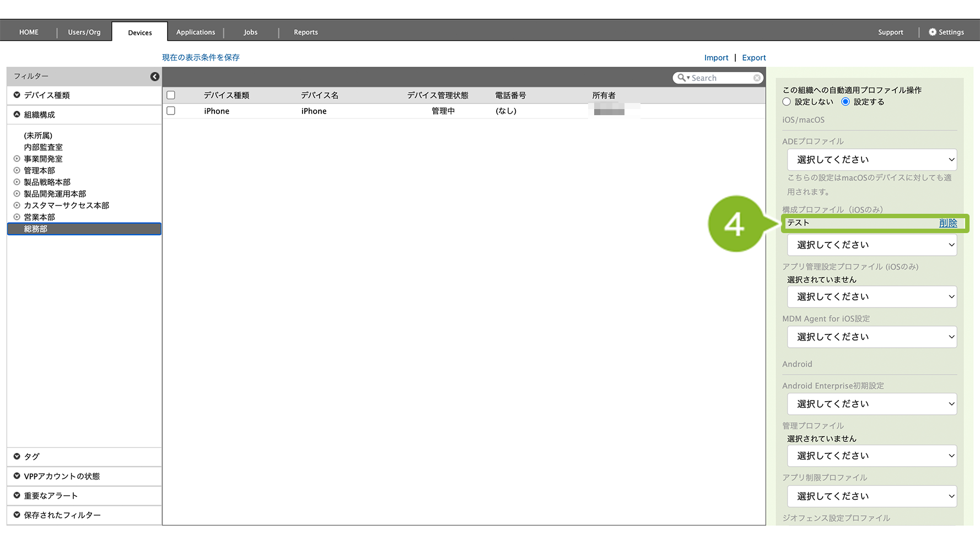Switch to the Applications tab
980x551 pixels.
tap(196, 32)
